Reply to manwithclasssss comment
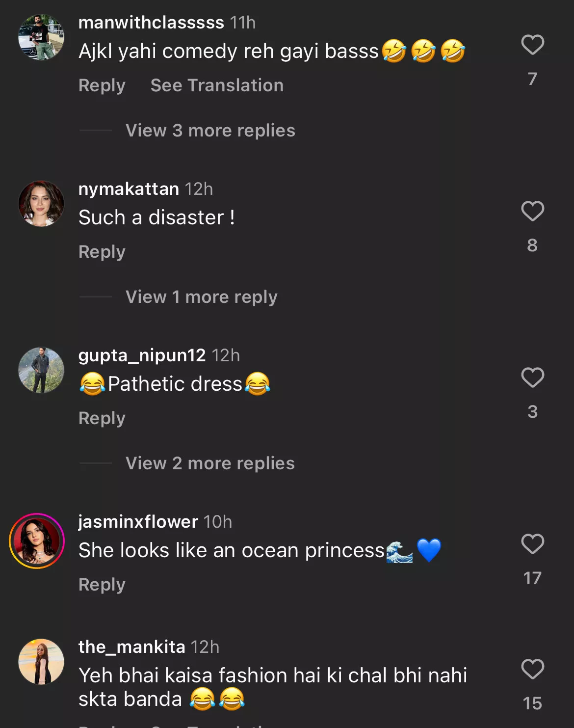 (x=102, y=85)
